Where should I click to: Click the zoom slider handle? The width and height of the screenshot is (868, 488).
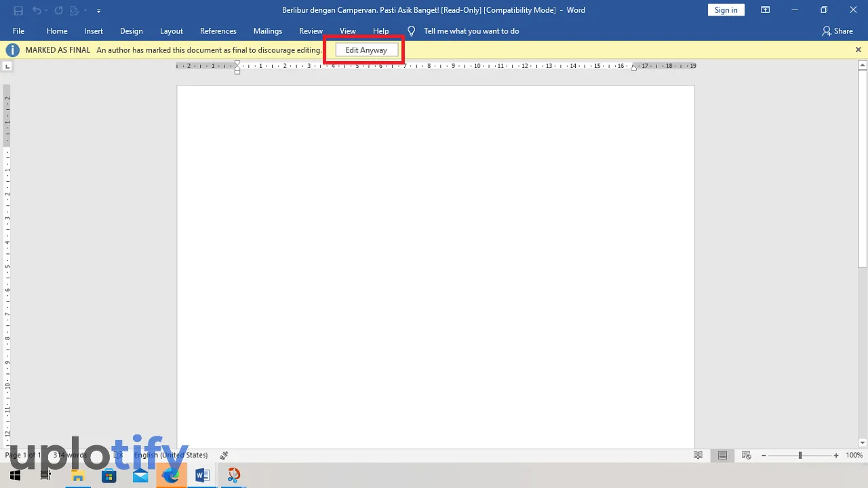point(800,455)
